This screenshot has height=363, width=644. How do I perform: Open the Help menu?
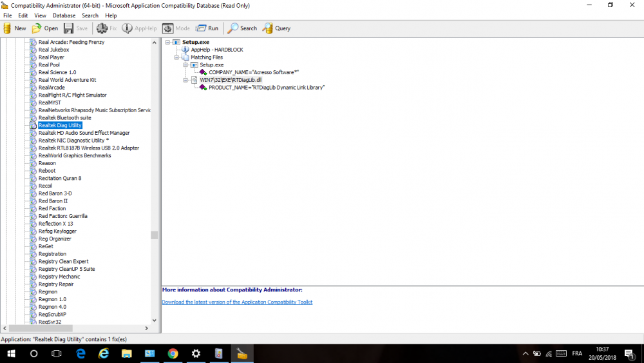pyautogui.click(x=111, y=15)
